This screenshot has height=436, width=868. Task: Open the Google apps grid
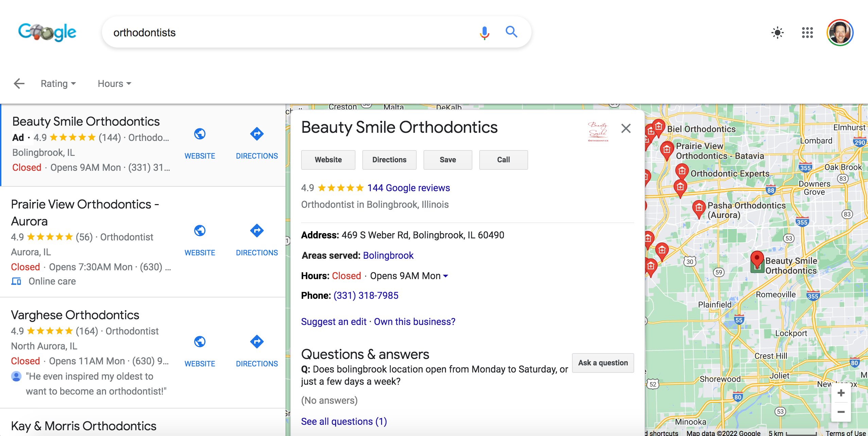807,33
